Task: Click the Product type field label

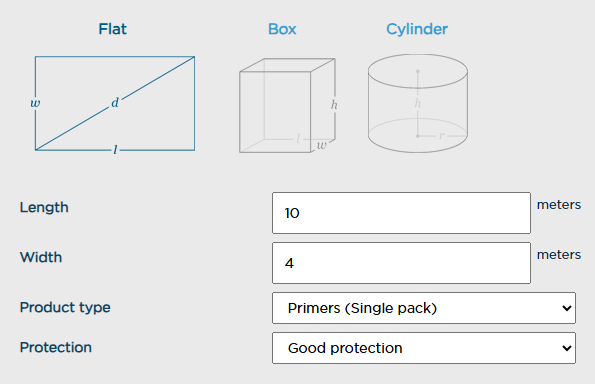Action: (x=65, y=307)
